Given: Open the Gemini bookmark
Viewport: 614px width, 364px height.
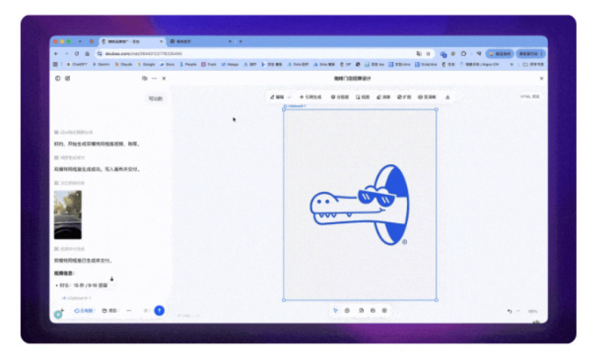Looking at the screenshot, I should (101, 64).
